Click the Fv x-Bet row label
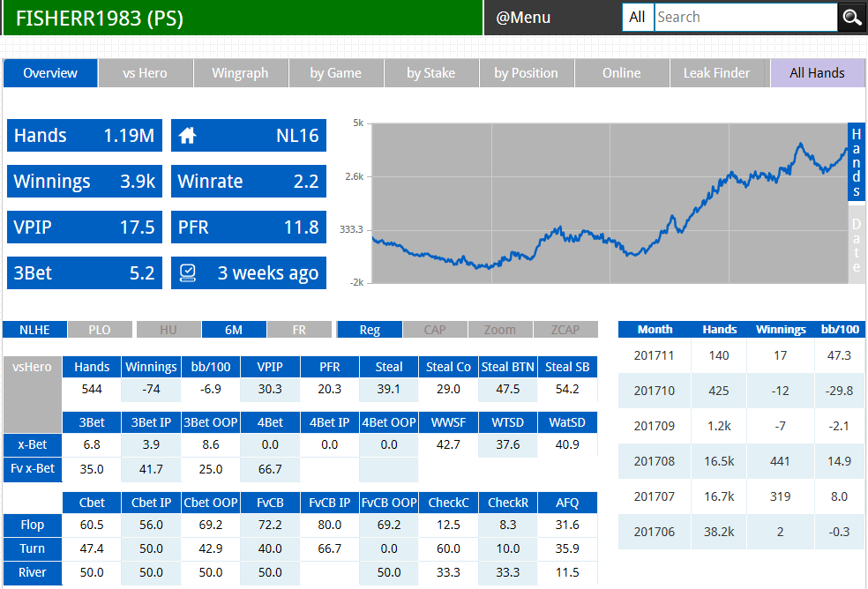This screenshot has height=589, width=868. tap(32, 469)
